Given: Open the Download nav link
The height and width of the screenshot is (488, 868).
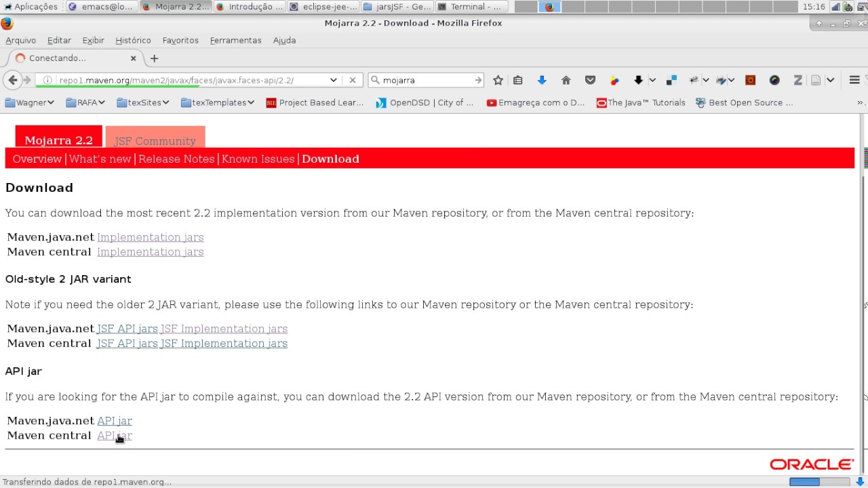Looking at the screenshot, I should pos(330,159).
